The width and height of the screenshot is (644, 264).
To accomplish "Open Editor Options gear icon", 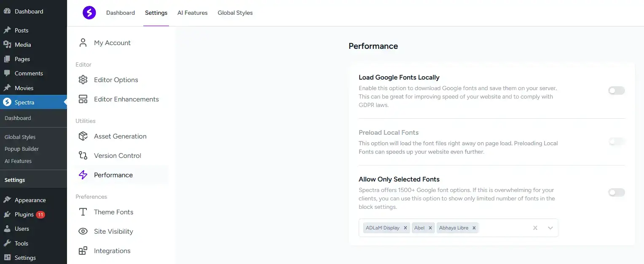I will pos(83,80).
